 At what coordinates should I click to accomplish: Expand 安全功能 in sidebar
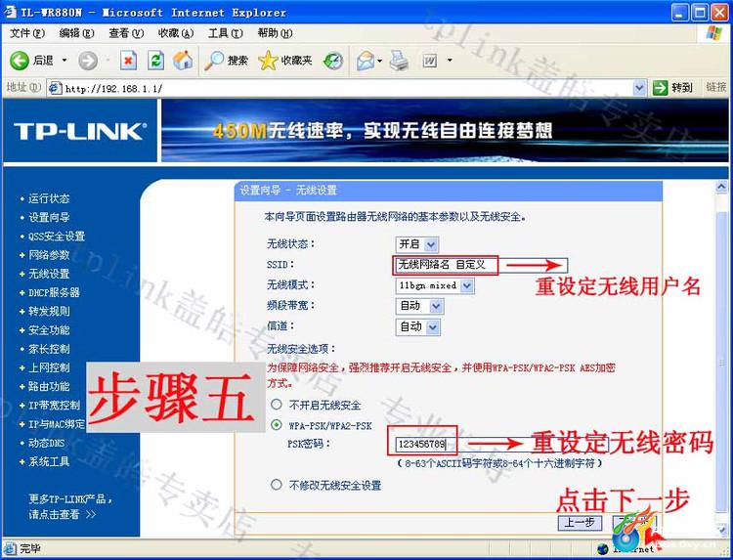[49, 330]
